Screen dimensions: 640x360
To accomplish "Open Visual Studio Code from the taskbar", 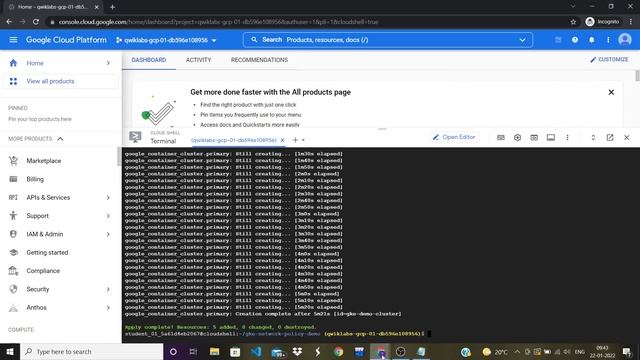I will pos(256,351).
